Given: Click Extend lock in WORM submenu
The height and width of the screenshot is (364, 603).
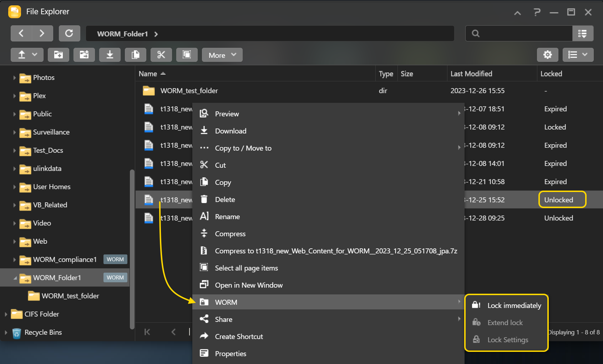Looking at the screenshot, I should pos(506,323).
